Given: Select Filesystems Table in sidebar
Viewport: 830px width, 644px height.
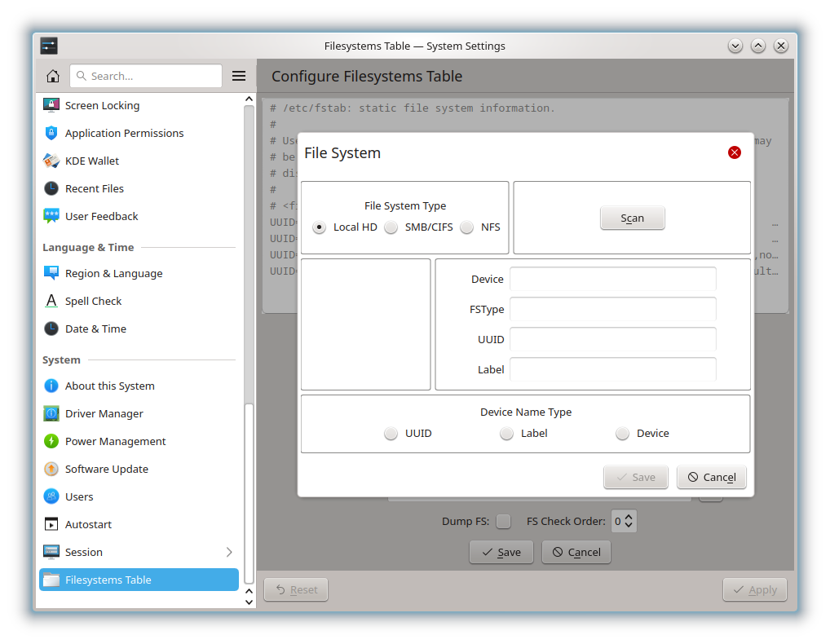Looking at the screenshot, I should click(139, 580).
